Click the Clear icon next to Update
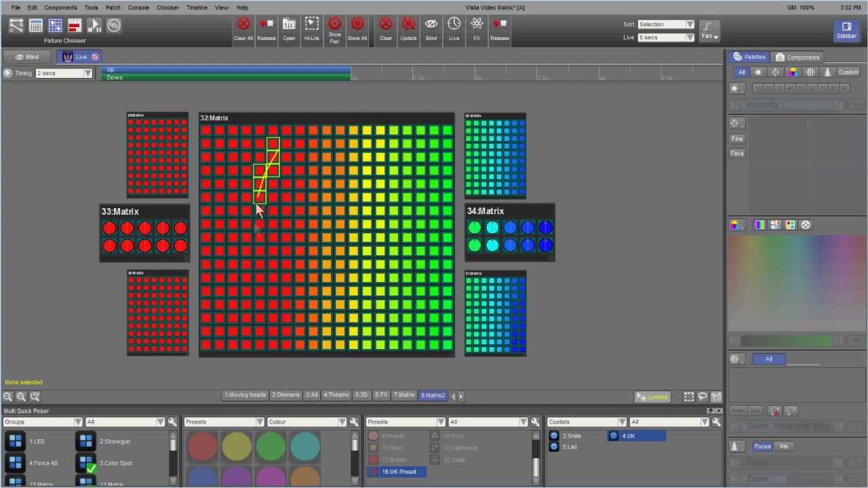Image resolution: width=868 pixels, height=488 pixels. click(x=386, y=24)
